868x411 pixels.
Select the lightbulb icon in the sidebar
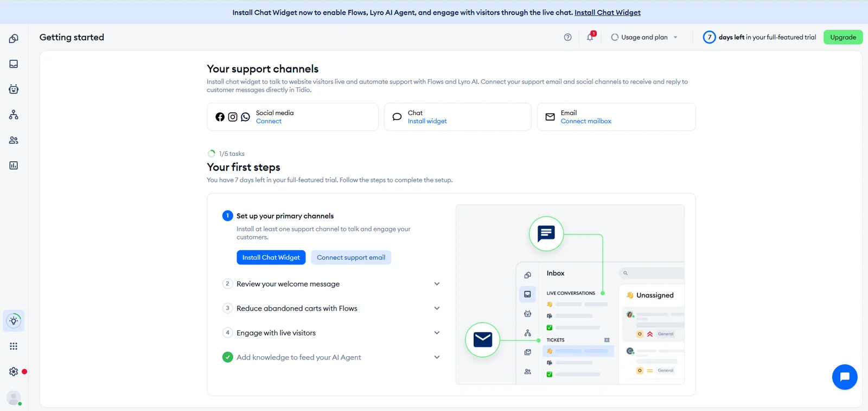[14, 321]
